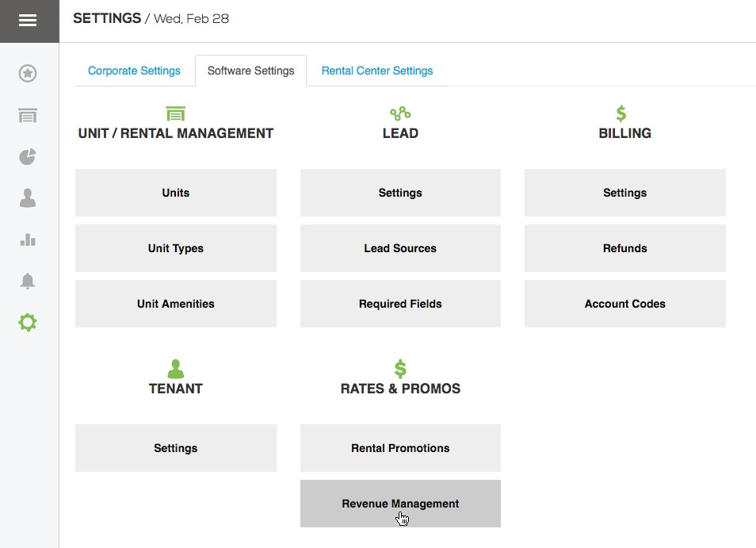This screenshot has width=756, height=548.
Task: Click the Unit Amenities button
Action: 175,304
